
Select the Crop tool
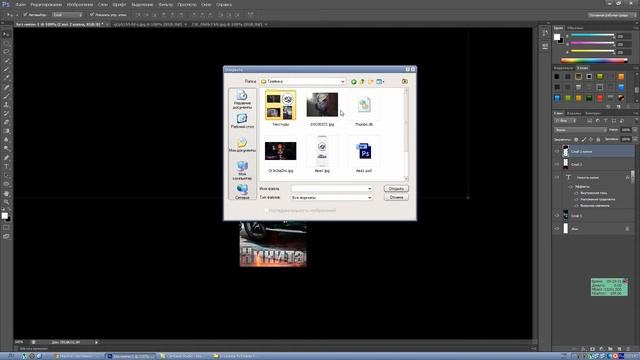6,70
